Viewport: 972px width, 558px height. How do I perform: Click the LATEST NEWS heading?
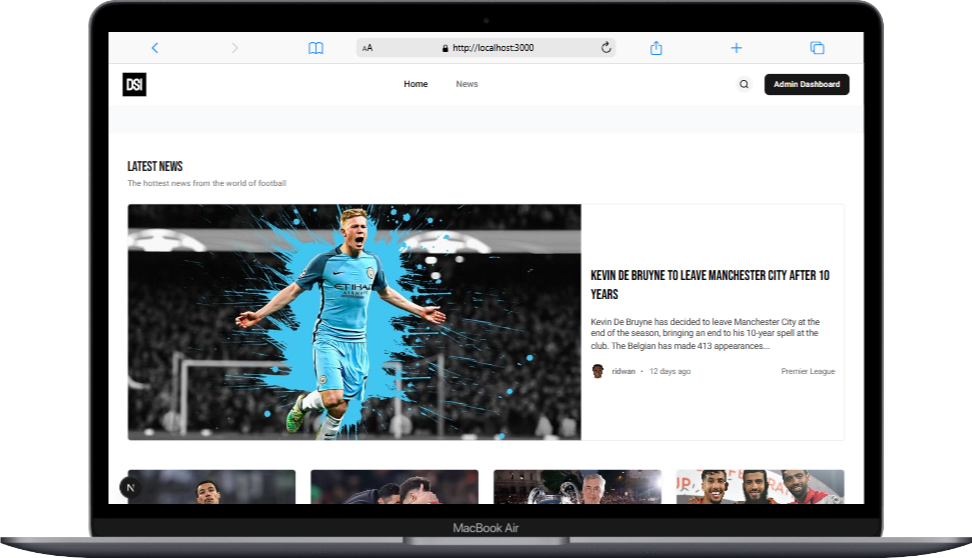click(x=155, y=166)
